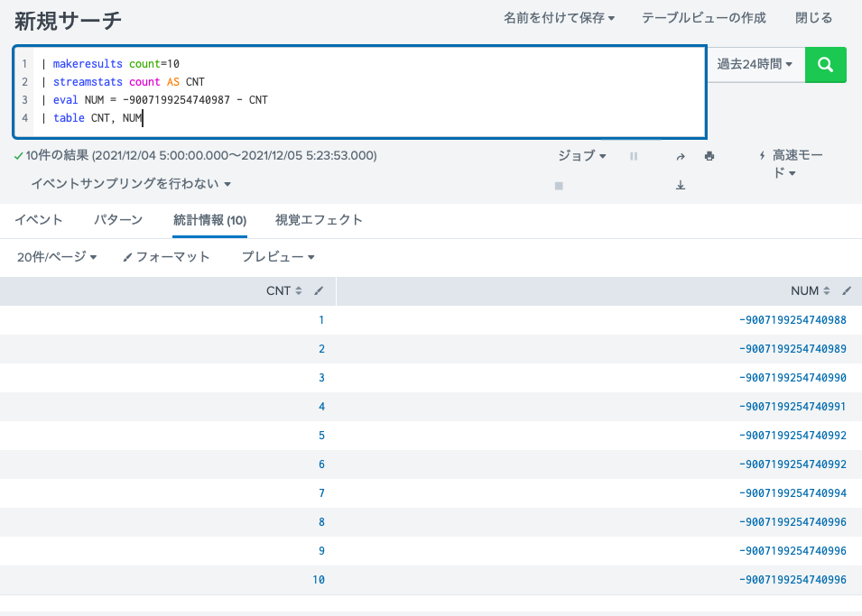Print the search results
862x616 pixels.
(708, 155)
